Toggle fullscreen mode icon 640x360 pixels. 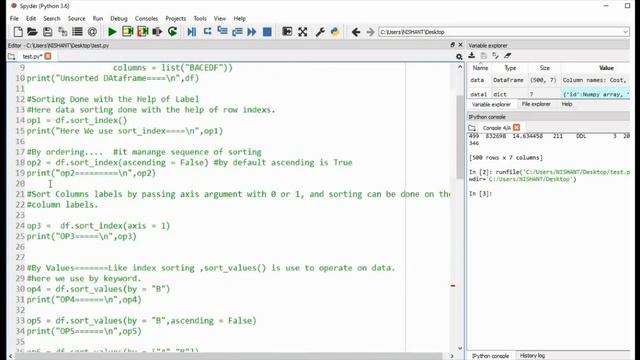(302, 32)
